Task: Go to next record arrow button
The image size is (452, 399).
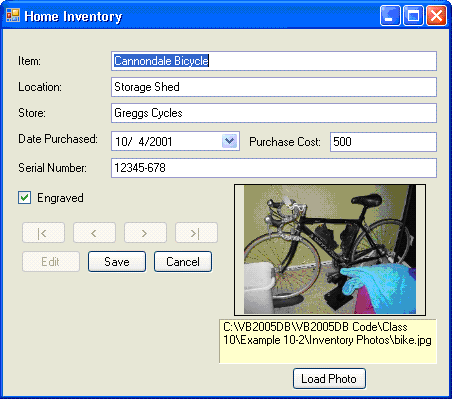Action: (x=145, y=233)
